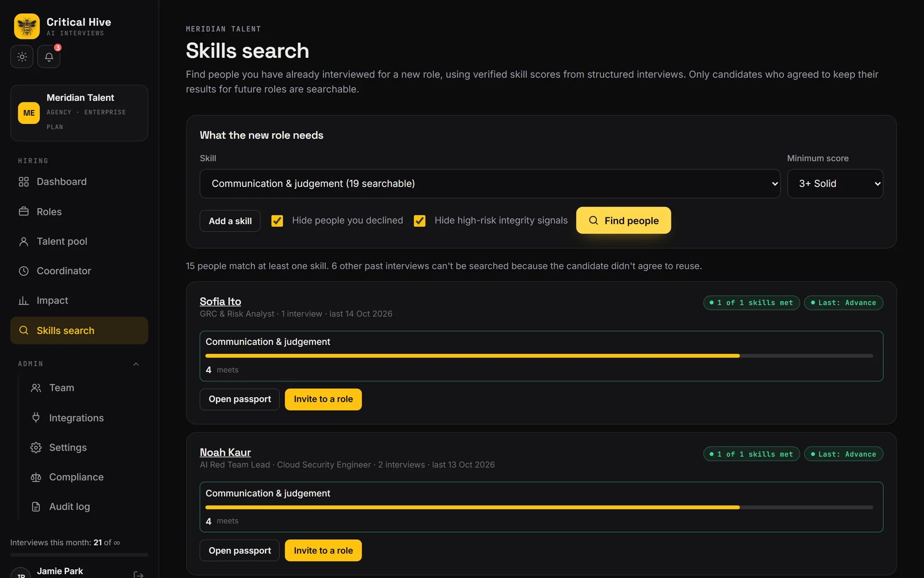Image resolution: width=924 pixels, height=578 pixels.
Task: Click the Skills search page heading
Action: pyautogui.click(x=247, y=50)
